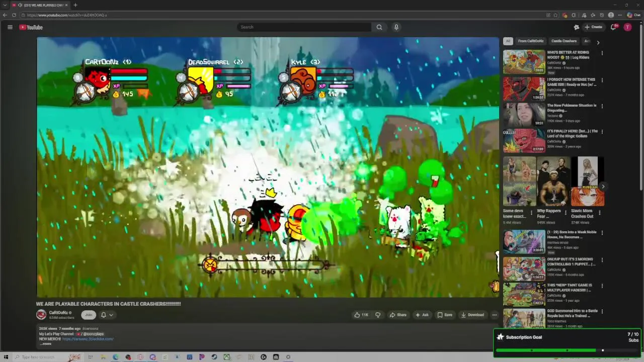Open options for Ready or Not video
Viewport: 644px width, 362px height.
pos(602,80)
